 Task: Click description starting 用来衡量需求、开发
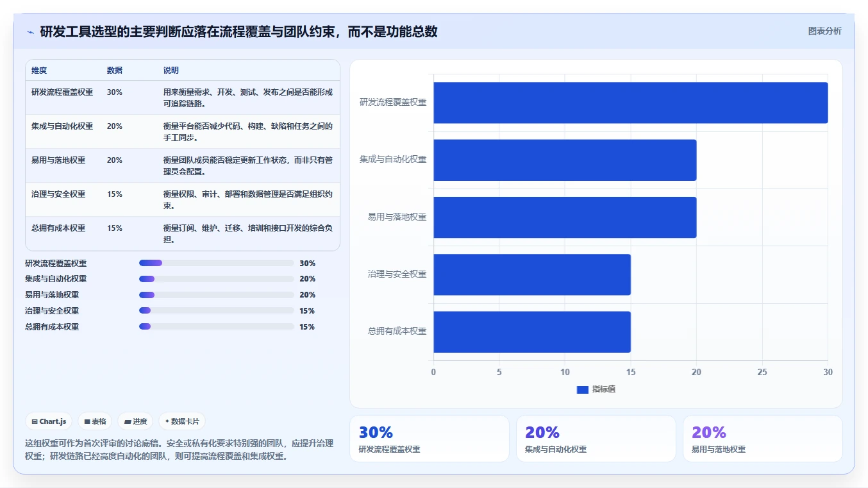click(x=248, y=98)
